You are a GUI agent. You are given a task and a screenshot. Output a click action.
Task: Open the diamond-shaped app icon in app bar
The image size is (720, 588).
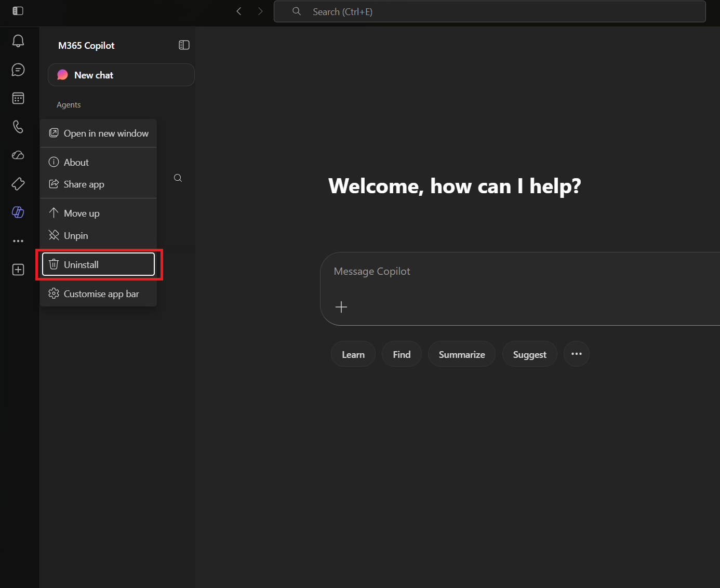coord(18,183)
